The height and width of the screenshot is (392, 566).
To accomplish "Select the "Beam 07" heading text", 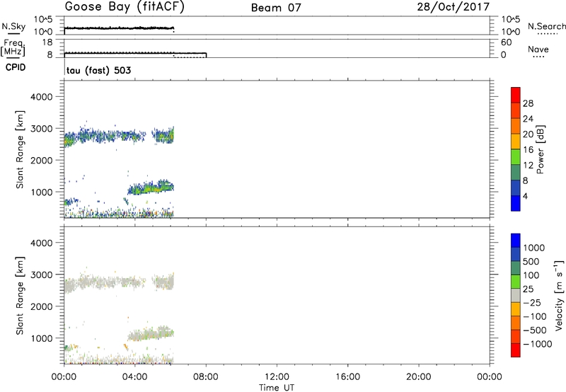I will coord(276,8).
